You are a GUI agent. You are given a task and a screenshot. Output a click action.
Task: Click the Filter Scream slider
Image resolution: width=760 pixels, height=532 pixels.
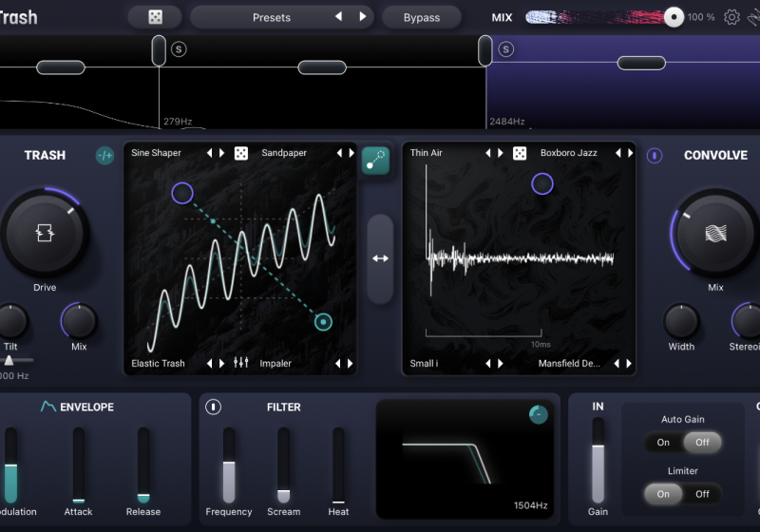(x=283, y=465)
